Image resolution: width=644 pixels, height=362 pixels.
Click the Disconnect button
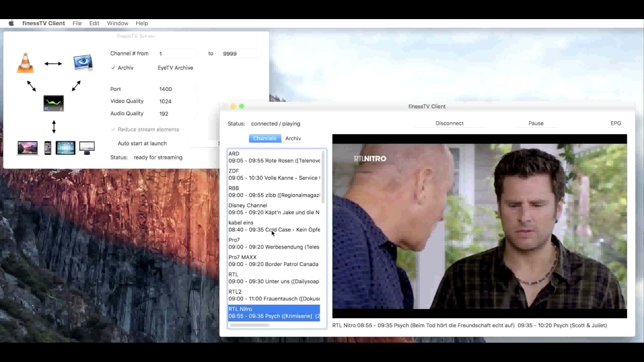[x=449, y=123]
